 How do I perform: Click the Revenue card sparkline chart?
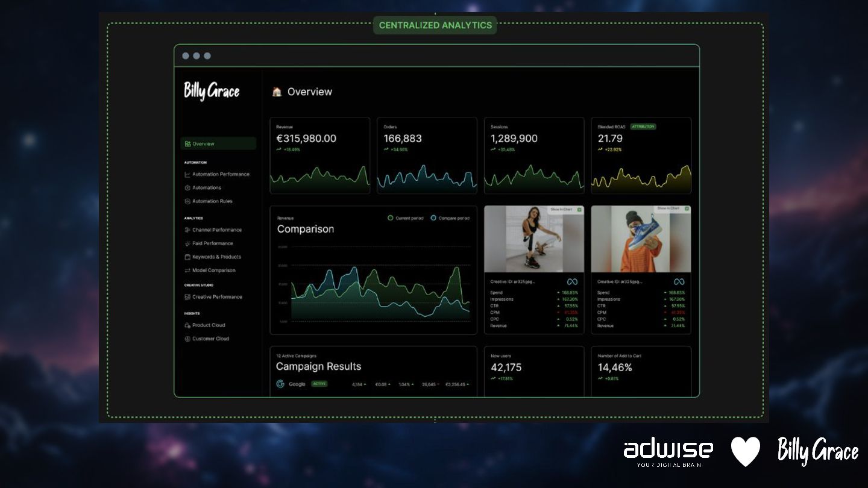320,178
